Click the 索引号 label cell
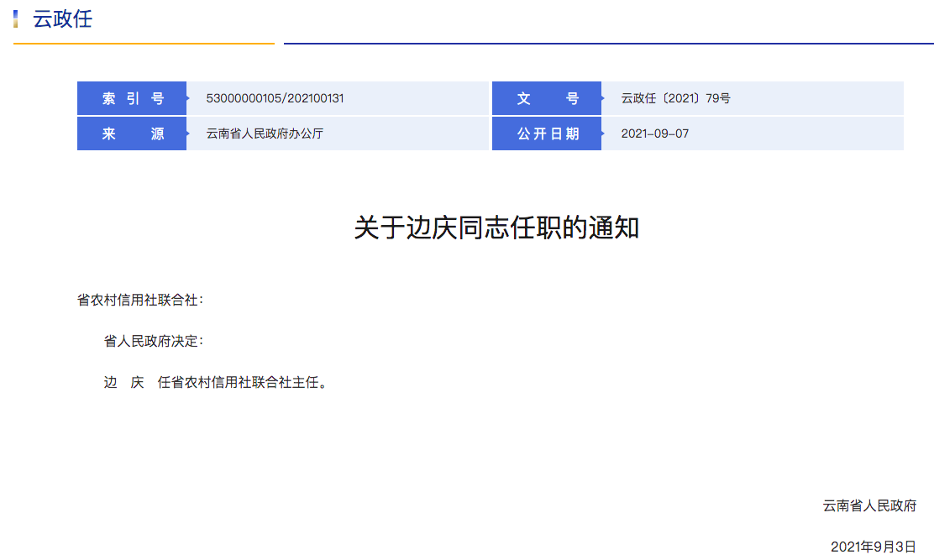This screenshot has width=934, height=560. [x=132, y=98]
